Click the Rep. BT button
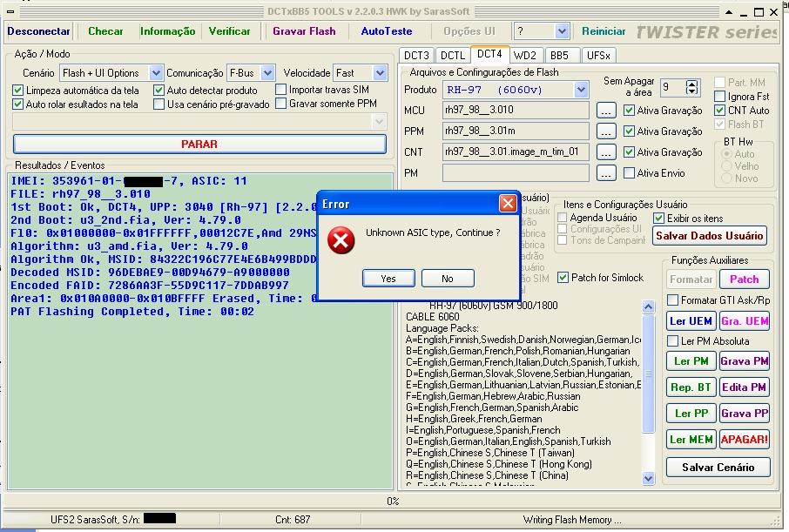 click(x=691, y=387)
